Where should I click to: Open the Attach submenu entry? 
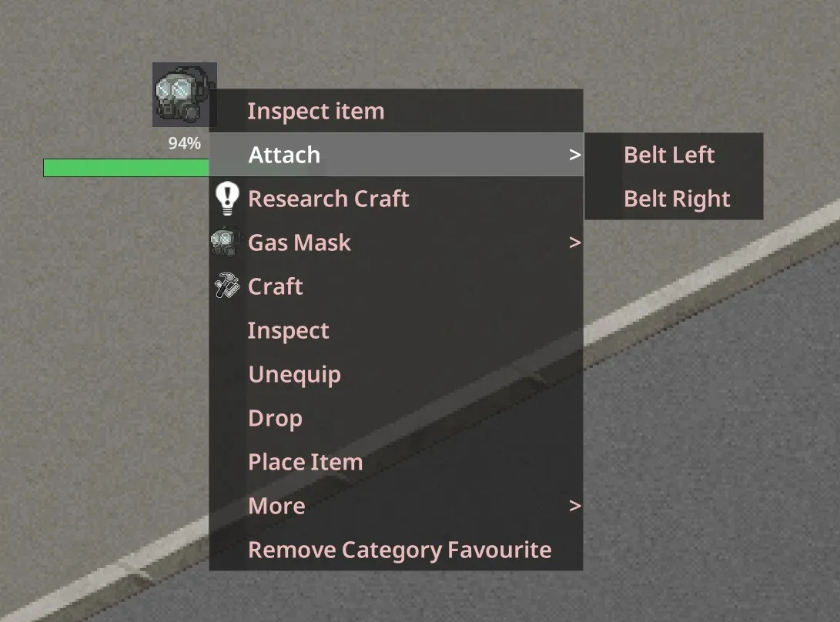(396, 154)
